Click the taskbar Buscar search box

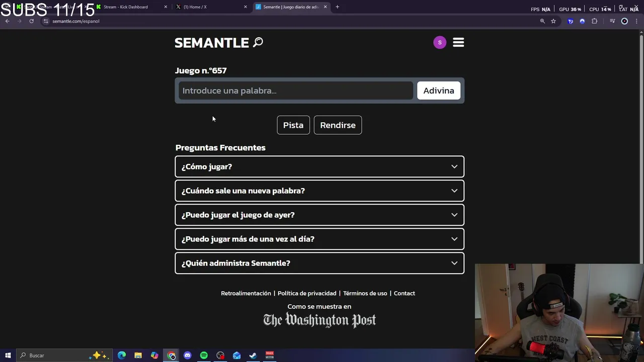tap(64, 355)
